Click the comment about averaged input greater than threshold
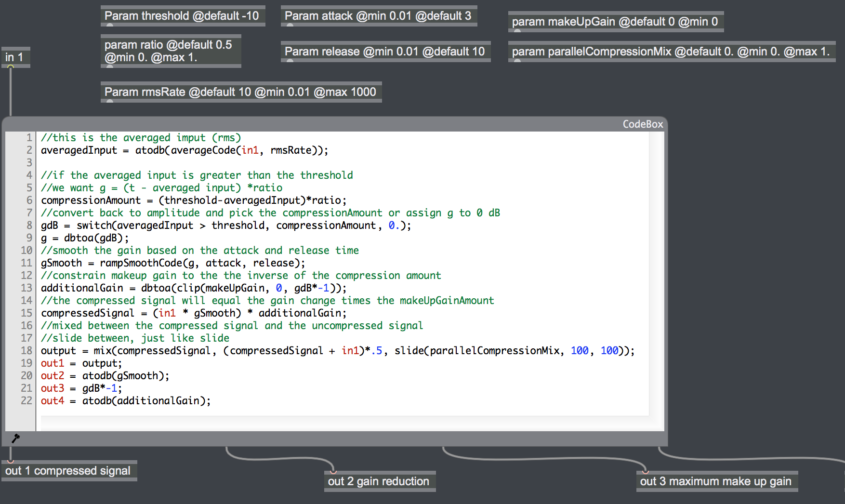This screenshot has width=845, height=504. 197,175
